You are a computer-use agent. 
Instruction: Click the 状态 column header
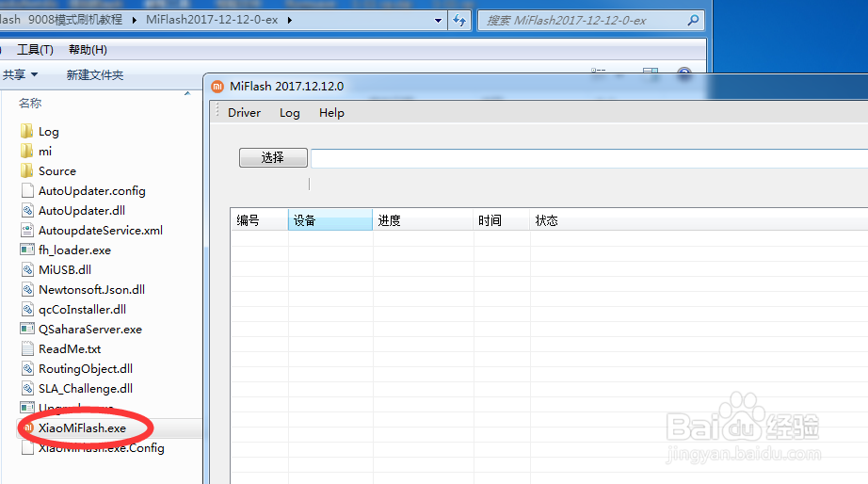[699, 220]
